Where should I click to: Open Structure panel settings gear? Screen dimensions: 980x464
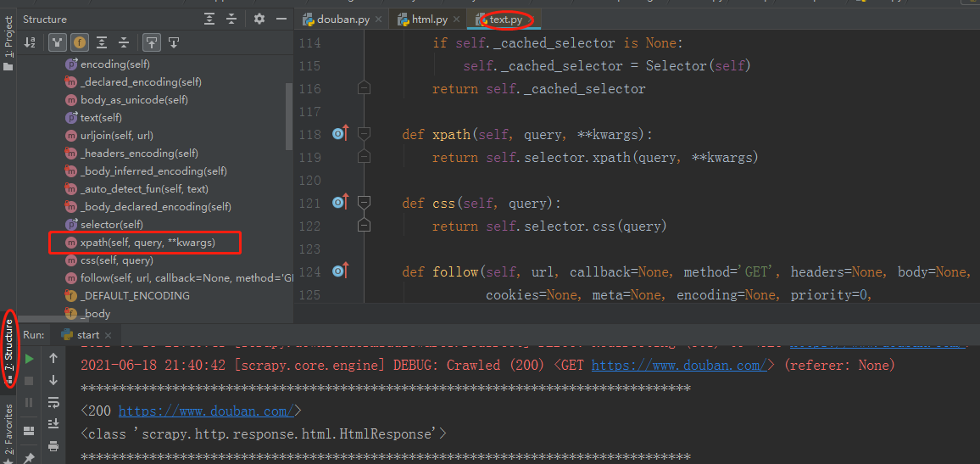pyautogui.click(x=259, y=20)
